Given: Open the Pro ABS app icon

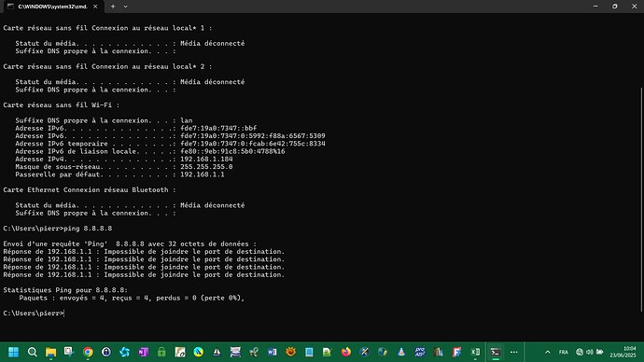Looking at the screenshot, I should click(x=420, y=352).
